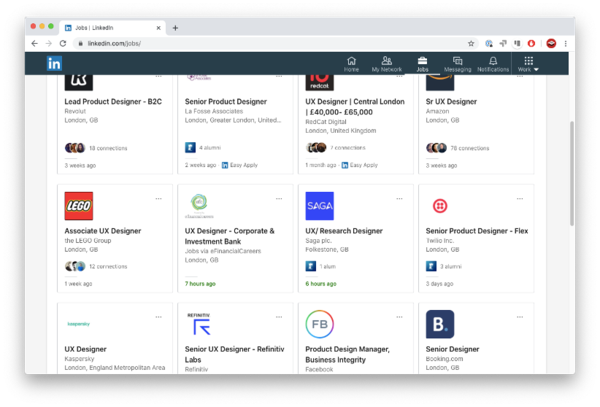Open options menu on Kaspersky UX Designer card

pos(158,317)
